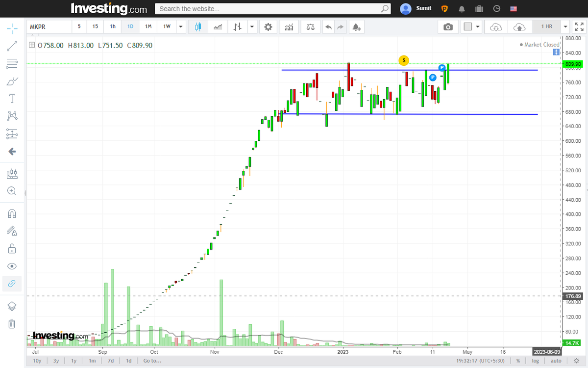Expand the dropdown next to 1 HR
Viewport: 588px width, 368px height.
pos(566,27)
